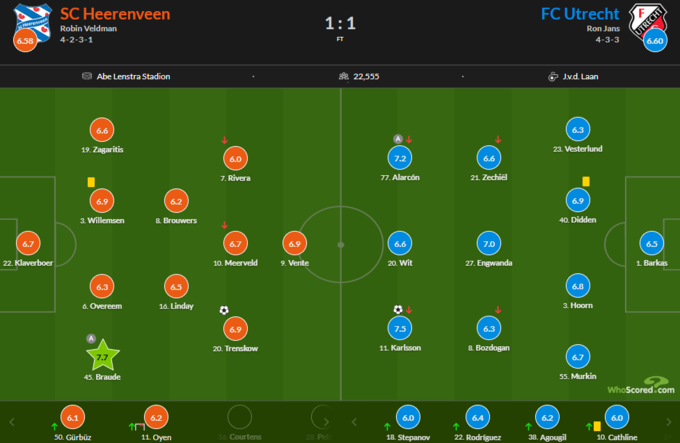The image size is (680, 443).
Task: Click the stadium icon beside Abe Lenstra Stadion
Action: pos(76,76)
